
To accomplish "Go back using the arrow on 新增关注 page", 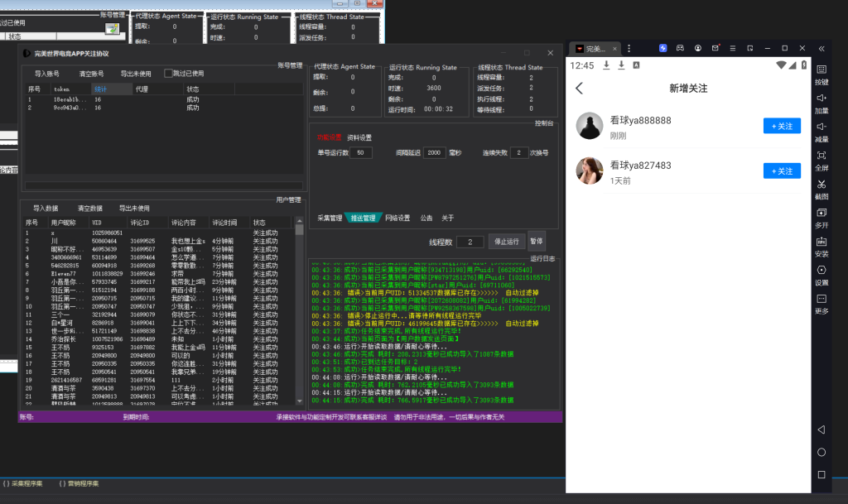I will (580, 89).
